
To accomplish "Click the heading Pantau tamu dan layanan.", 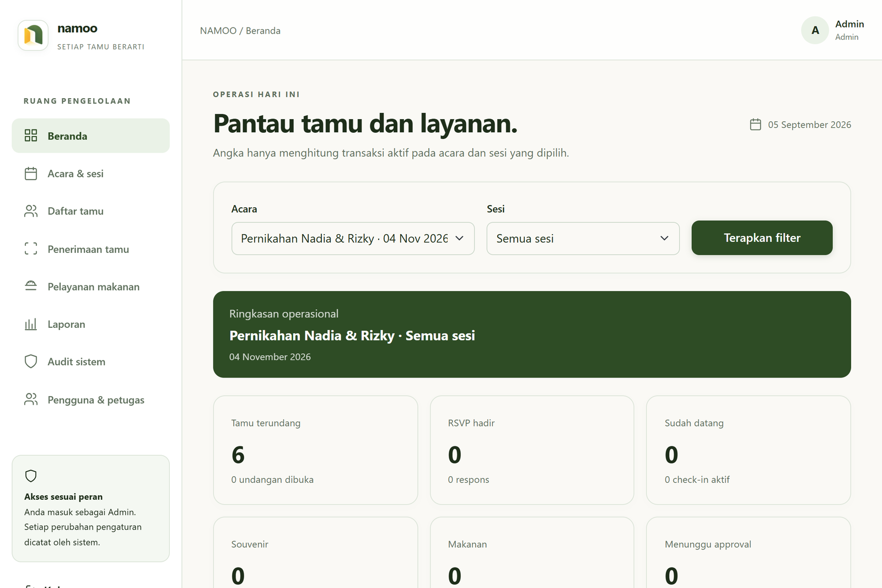I will pyautogui.click(x=365, y=123).
